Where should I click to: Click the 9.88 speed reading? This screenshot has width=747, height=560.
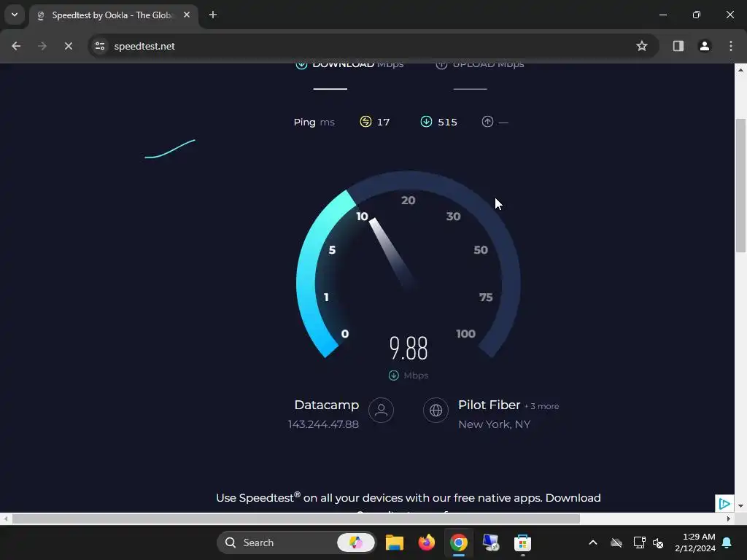409,348
